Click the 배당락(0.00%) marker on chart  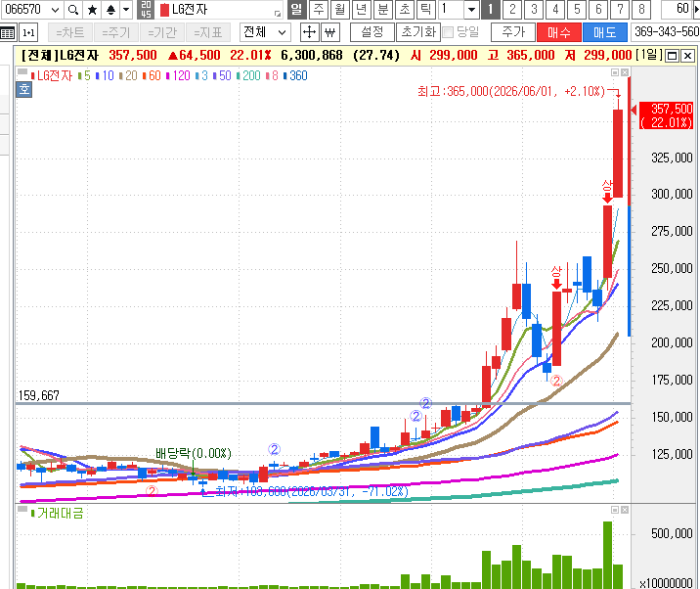[194, 454]
